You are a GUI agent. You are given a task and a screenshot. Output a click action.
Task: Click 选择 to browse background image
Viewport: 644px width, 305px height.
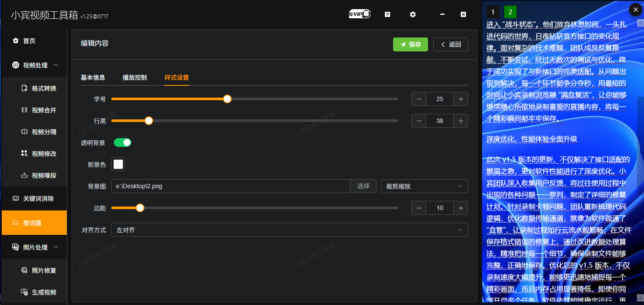coord(363,186)
